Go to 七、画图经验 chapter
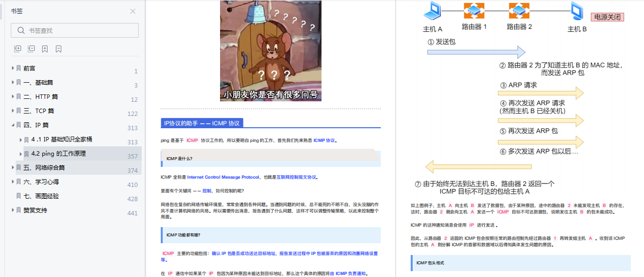Screen dimensions: 644x277 point(41,196)
